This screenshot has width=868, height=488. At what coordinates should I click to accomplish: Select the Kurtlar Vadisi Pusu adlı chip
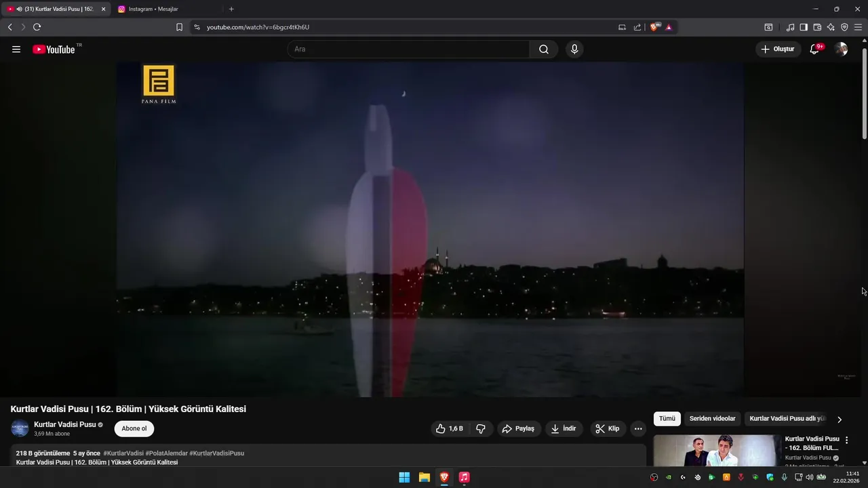pyautogui.click(x=787, y=419)
